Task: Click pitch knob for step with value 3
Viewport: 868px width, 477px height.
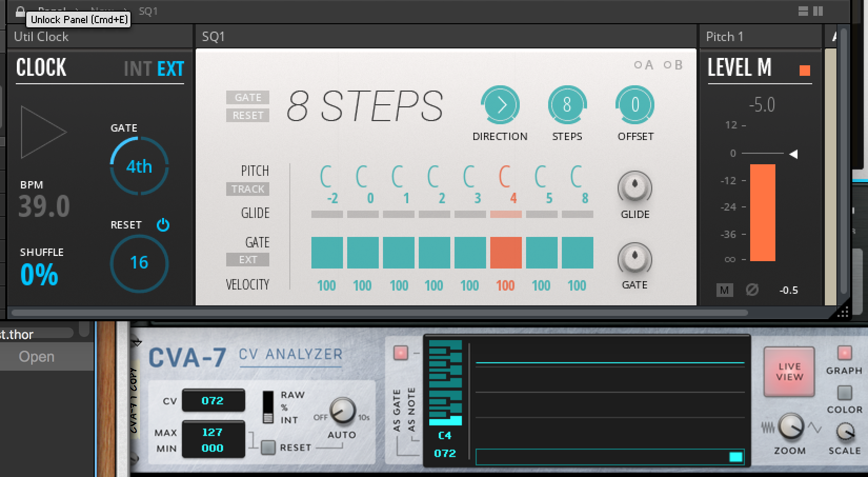Action: click(x=470, y=176)
